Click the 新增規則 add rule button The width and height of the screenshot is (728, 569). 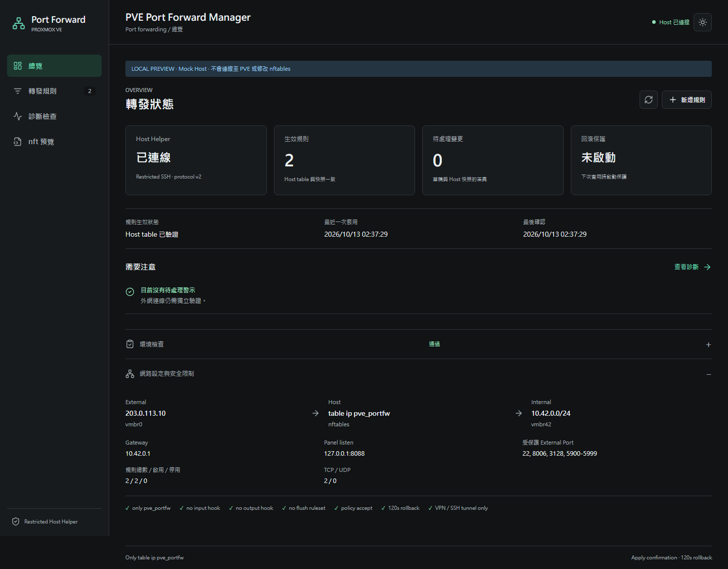point(687,100)
